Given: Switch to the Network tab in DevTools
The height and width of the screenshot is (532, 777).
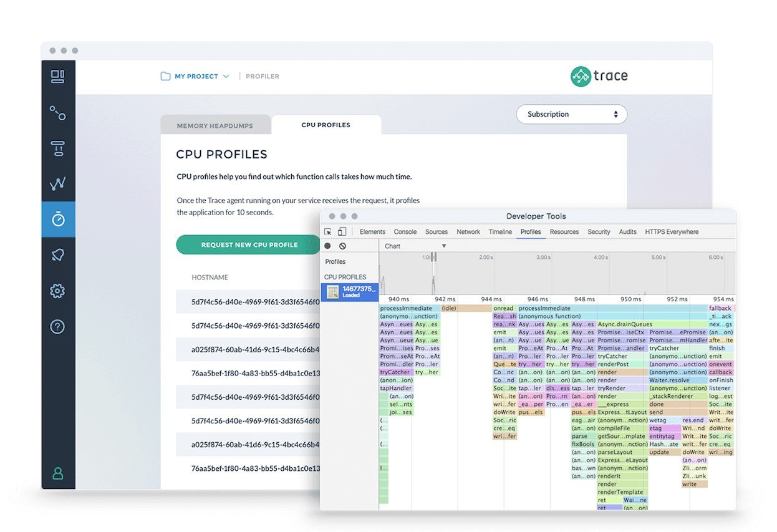Looking at the screenshot, I should point(468,231).
